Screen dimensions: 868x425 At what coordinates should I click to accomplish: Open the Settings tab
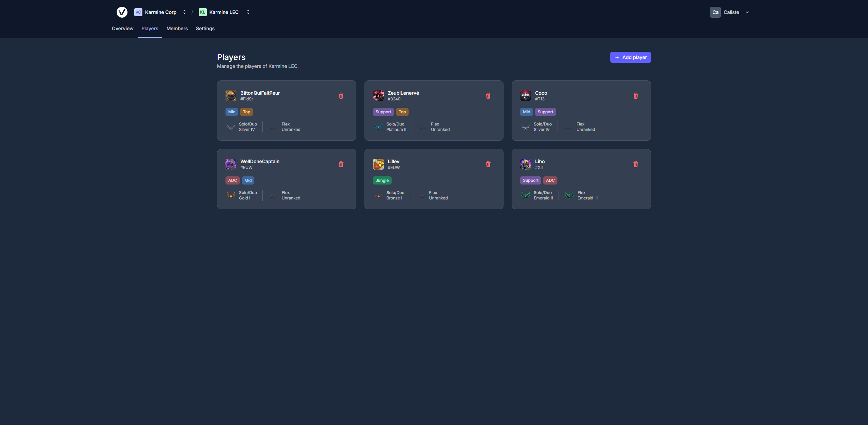tap(205, 28)
